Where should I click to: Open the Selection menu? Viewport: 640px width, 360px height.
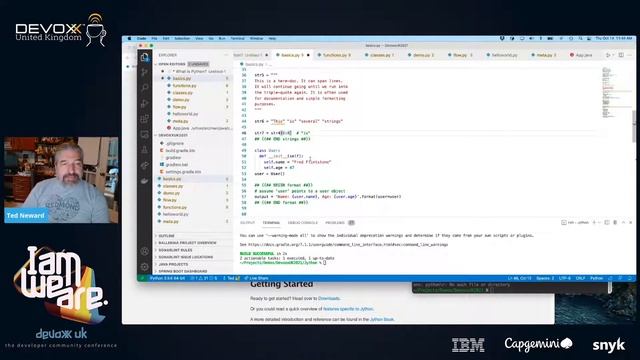coord(182,38)
